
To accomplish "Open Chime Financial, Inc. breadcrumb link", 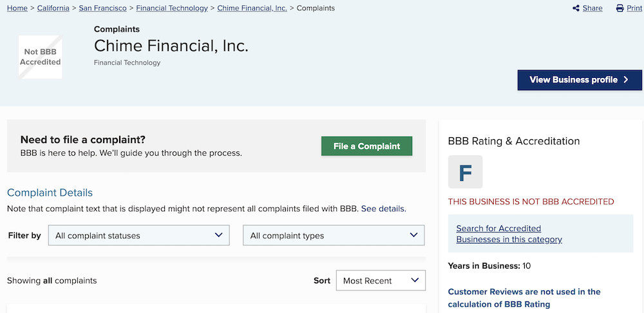I will (252, 8).
